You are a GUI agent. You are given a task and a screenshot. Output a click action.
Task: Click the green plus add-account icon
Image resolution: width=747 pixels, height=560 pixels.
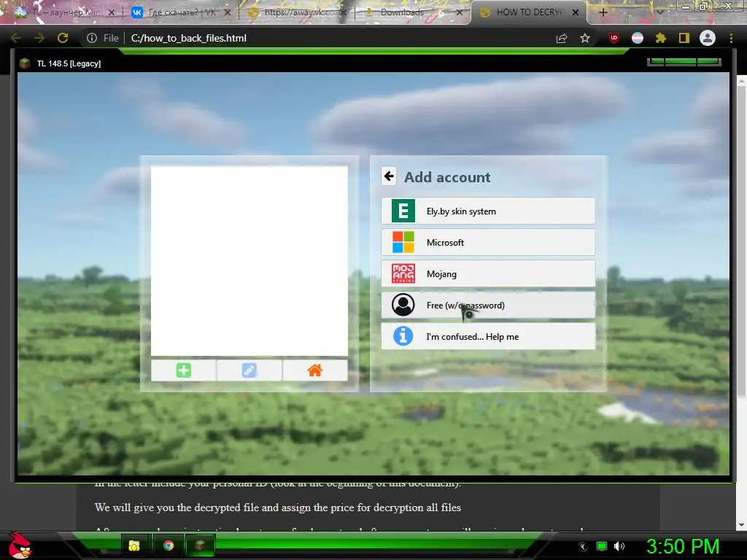pyautogui.click(x=183, y=370)
